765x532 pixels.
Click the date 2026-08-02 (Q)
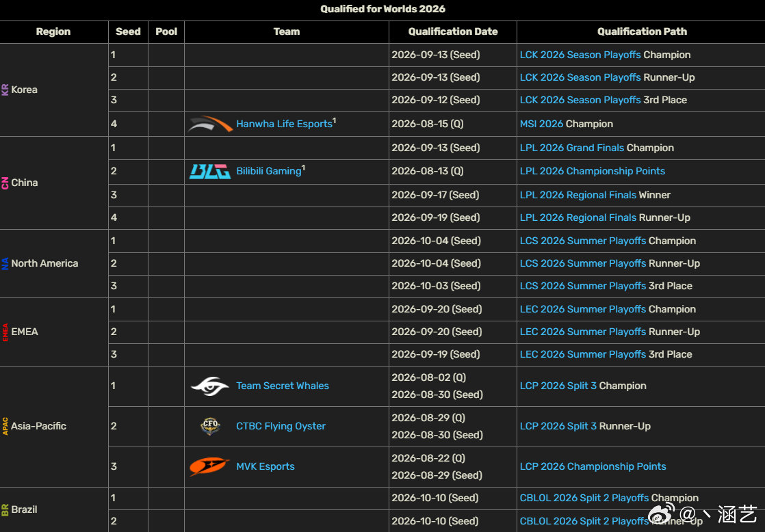[428, 377]
